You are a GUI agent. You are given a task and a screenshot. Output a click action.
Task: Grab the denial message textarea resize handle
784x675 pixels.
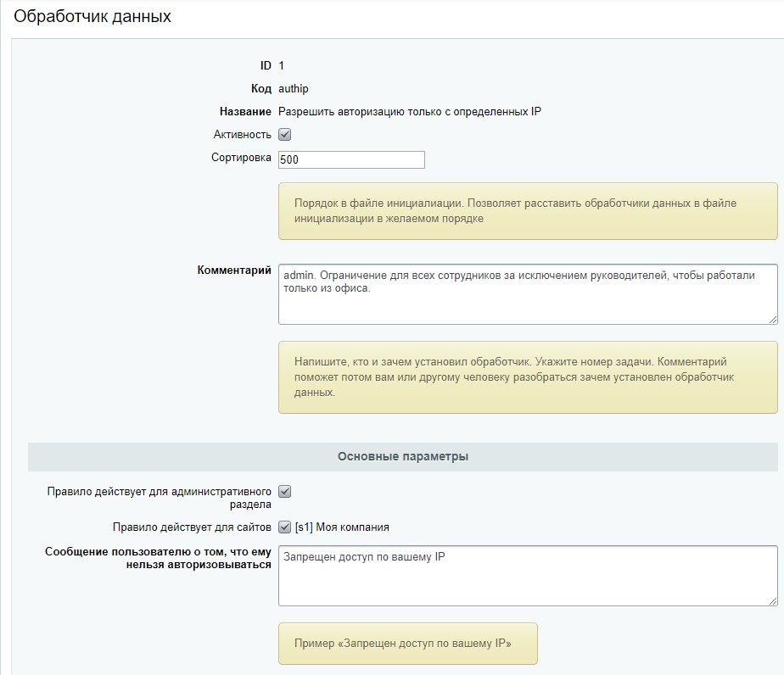[772, 600]
